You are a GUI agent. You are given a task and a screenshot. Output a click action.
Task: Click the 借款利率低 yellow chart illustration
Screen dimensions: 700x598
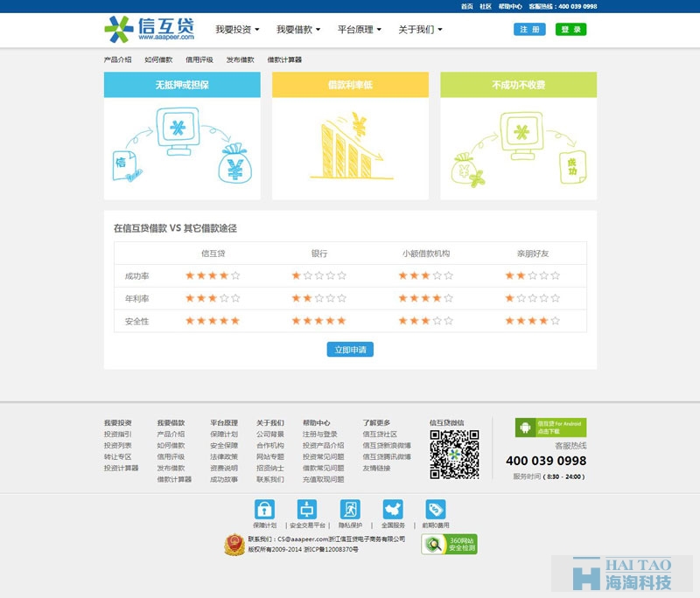coord(351,148)
